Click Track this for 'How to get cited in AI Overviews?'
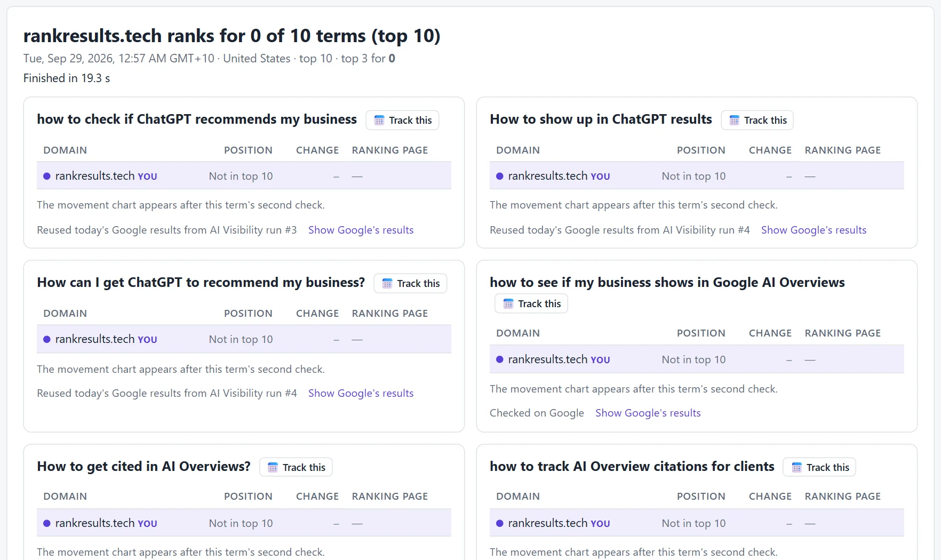941x560 pixels. (296, 467)
